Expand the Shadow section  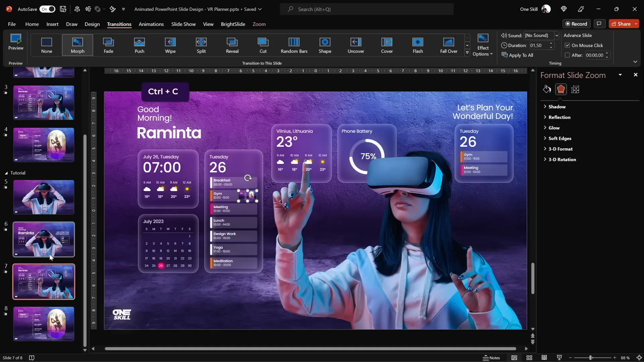(557, 107)
